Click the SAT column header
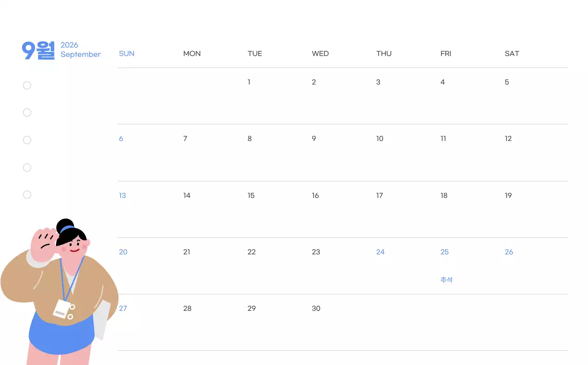 pos(512,54)
